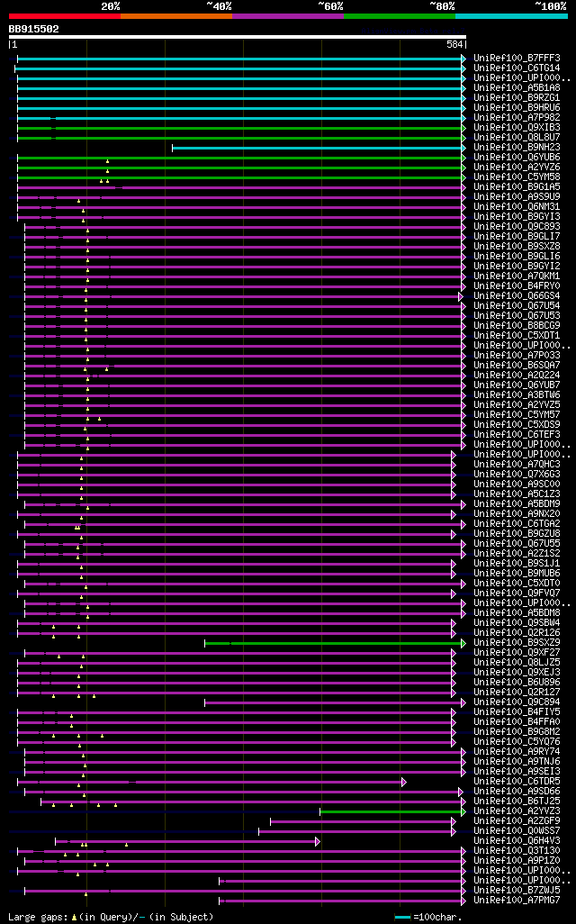Select the UniRef100_A7QKM1 label
This screenshot has height=924, width=576.
click(x=517, y=276)
